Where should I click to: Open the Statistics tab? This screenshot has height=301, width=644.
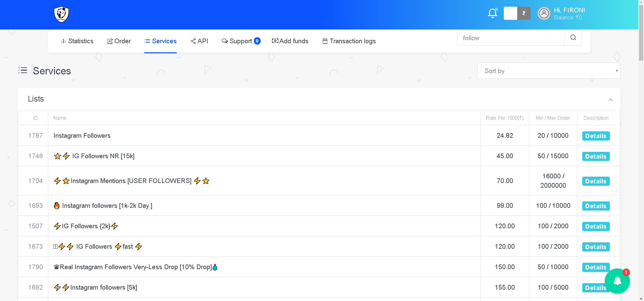pos(77,41)
